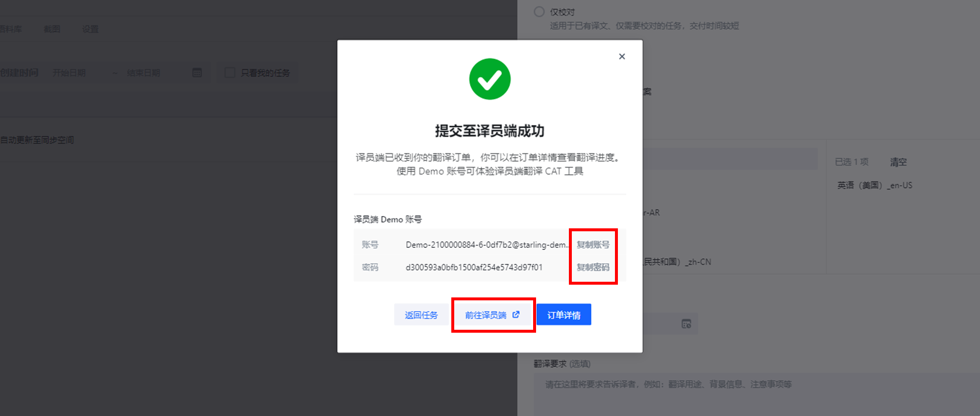Viewport: 980px width, 416px height.
Task: Click the green success checkmark icon
Action: click(x=490, y=79)
